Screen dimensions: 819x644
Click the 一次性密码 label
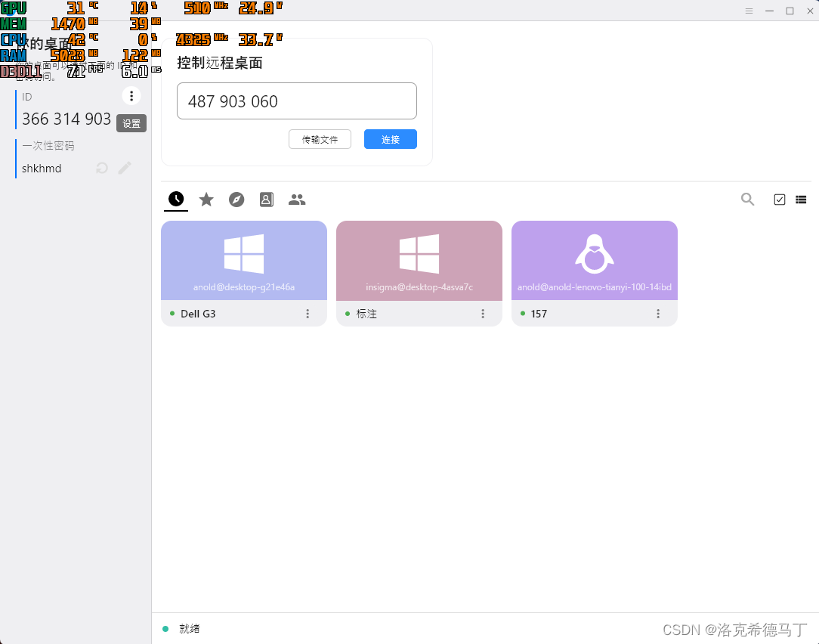point(48,145)
